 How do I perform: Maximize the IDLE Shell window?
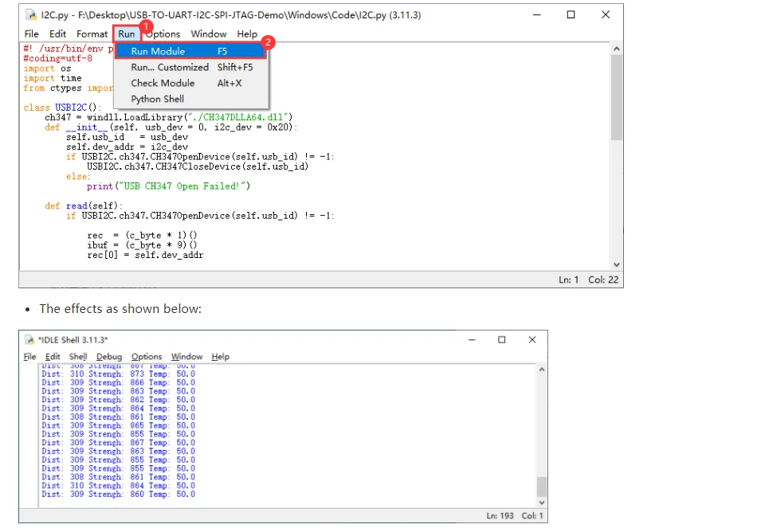tap(501, 339)
